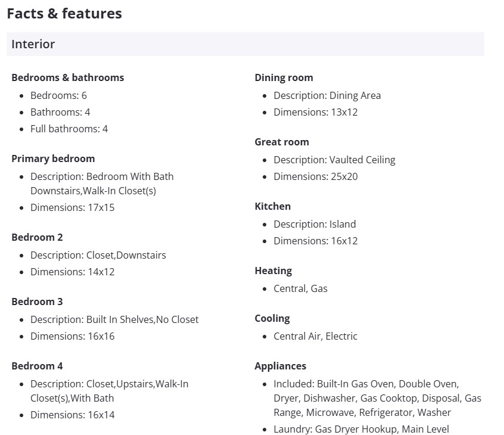Click the Bedroom 4 heading
The width and height of the screenshot is (504, 435).
tap(37, 366)
